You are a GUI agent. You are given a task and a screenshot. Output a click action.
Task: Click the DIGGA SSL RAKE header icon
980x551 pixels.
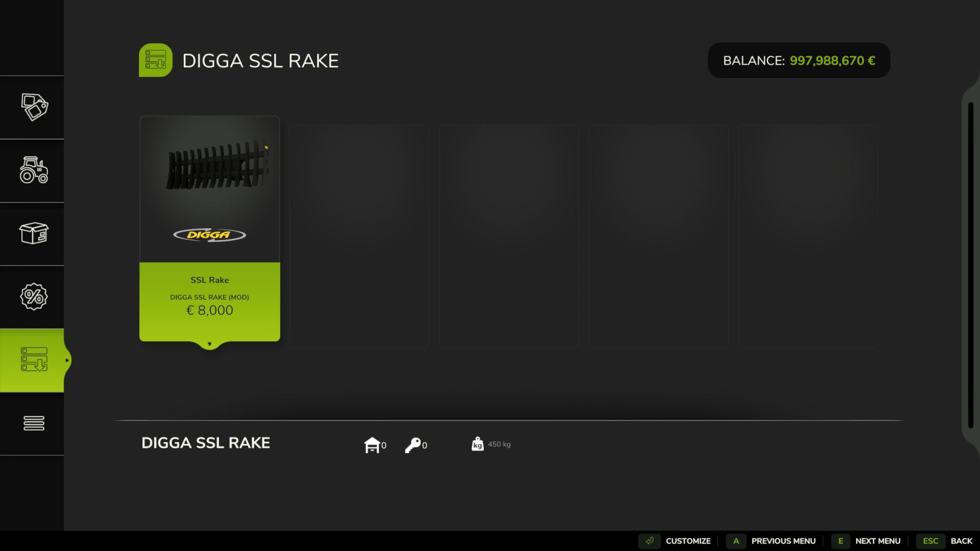point(156,60)
